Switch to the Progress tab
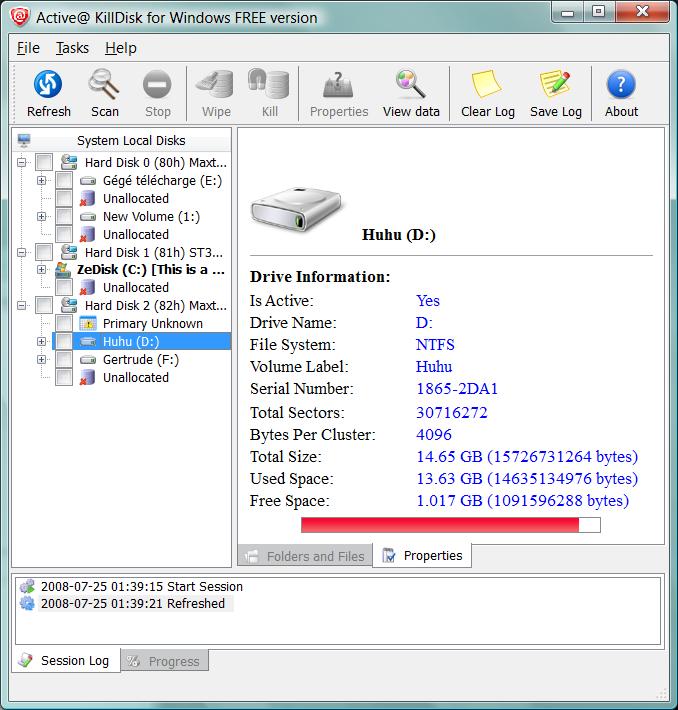Image resolution: width=678 pixels, height=710 pixels. [165, 661]
